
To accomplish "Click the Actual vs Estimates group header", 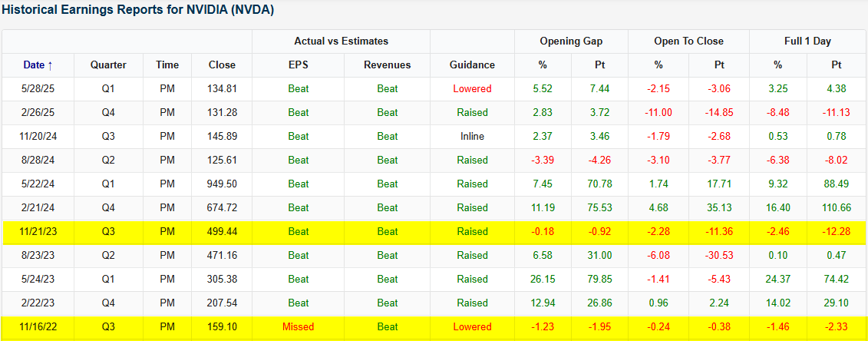I will (x=341, y=41).
